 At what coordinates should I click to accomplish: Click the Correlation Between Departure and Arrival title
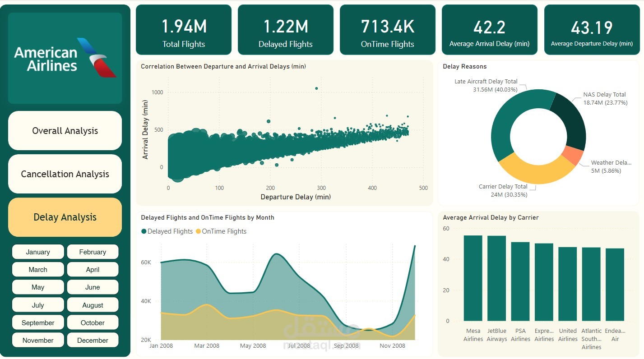(x=223, y=66)
